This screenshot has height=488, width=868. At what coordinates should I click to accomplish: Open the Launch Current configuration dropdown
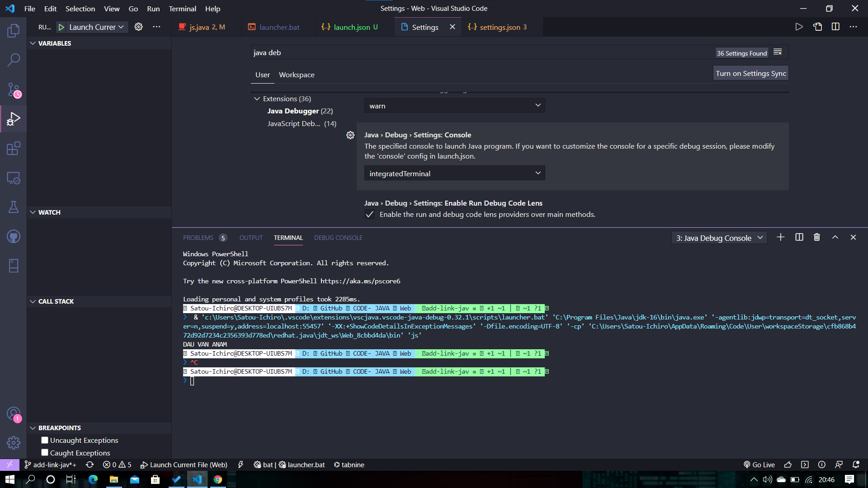point(96,27)
